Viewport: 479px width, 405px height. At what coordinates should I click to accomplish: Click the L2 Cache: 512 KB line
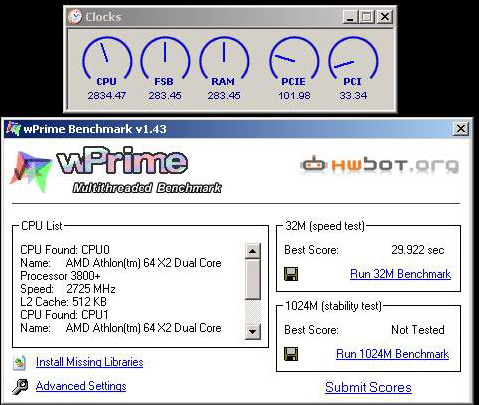63,302
